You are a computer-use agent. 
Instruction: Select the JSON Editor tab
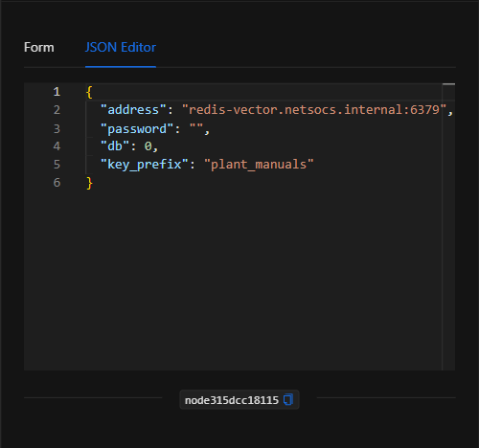[x=121, y=48]
